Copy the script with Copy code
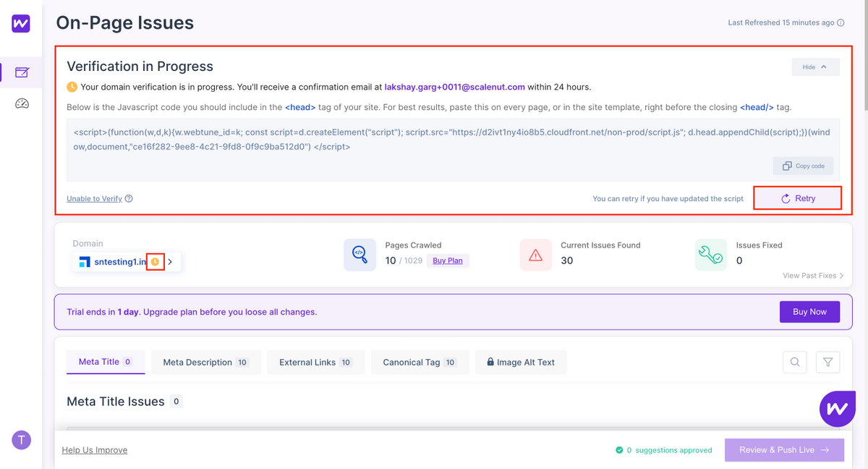 (x=803, y=166)
